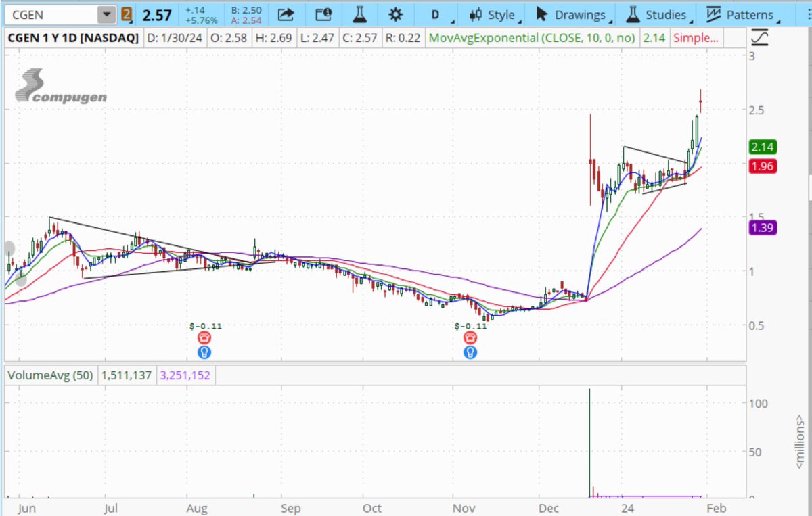The height and width of the screenshot is (516, 812).
Task: Click the zigzag chart icon on Patterns button
Action: [713, 14]
